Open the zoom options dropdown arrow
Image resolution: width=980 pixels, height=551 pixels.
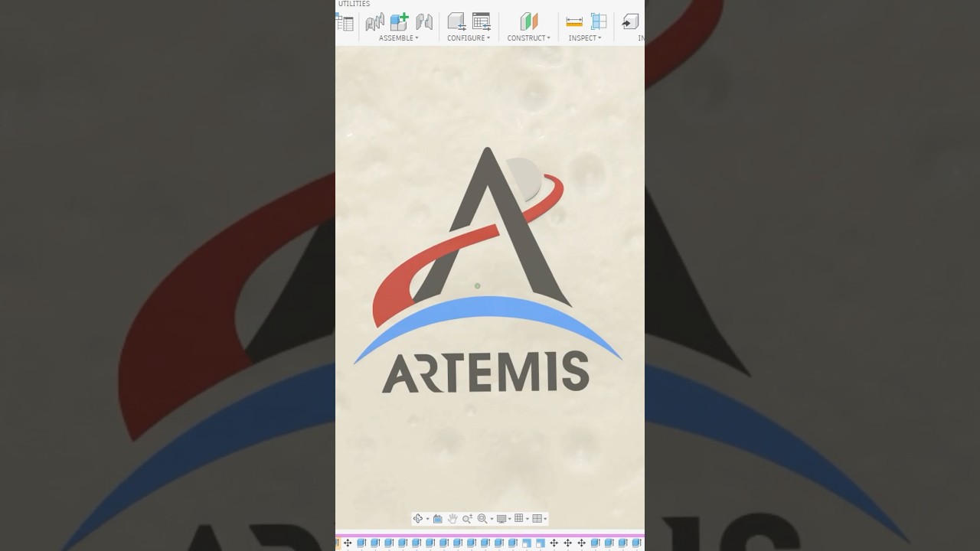pyautogui.click(x=492, y=519)
